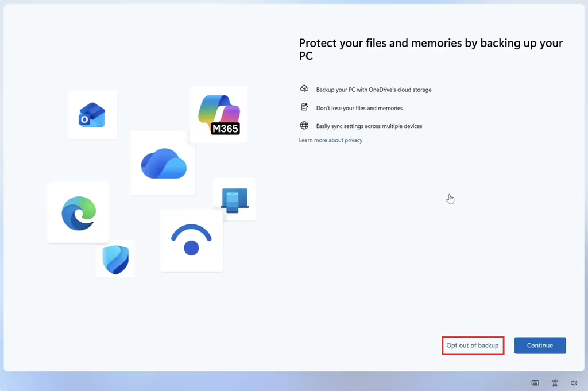Click the heading Protect your files and memories

(x=431, y=49)
